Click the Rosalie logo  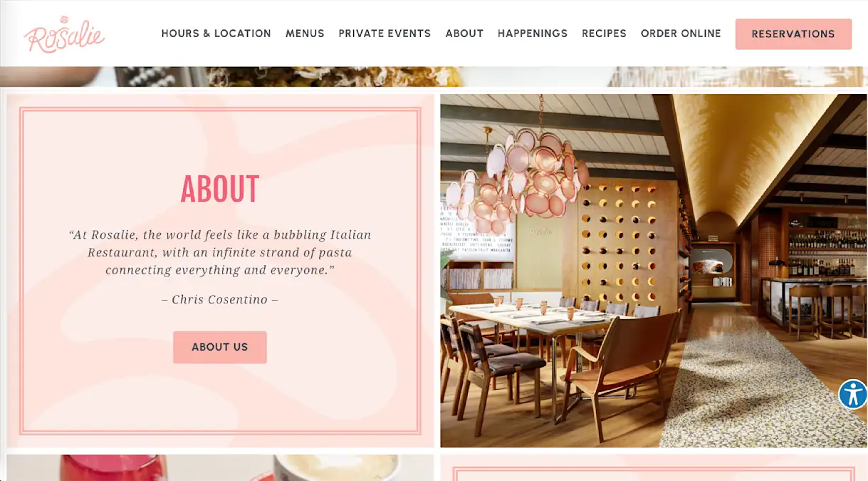pos(64,33)
